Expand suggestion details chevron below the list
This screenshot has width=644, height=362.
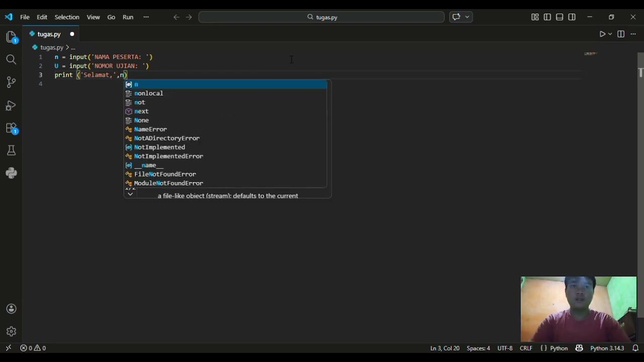point(130,194)
